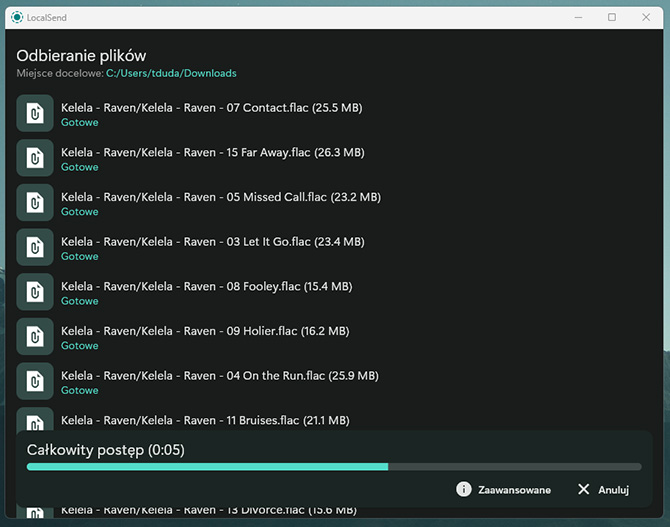Click Gotowe status under 03 Let It Go.flac

pyautogui.click(x=79, y=256)
